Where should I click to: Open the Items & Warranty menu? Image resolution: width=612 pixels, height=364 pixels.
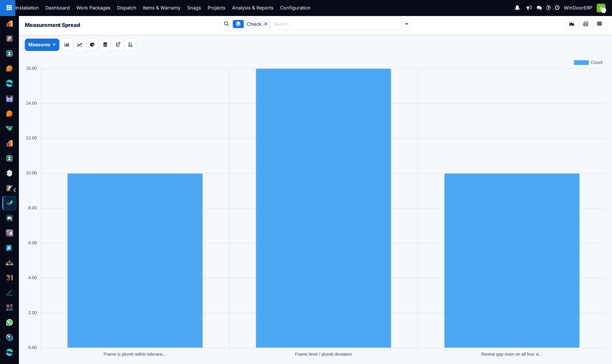[x=162, y=8]
